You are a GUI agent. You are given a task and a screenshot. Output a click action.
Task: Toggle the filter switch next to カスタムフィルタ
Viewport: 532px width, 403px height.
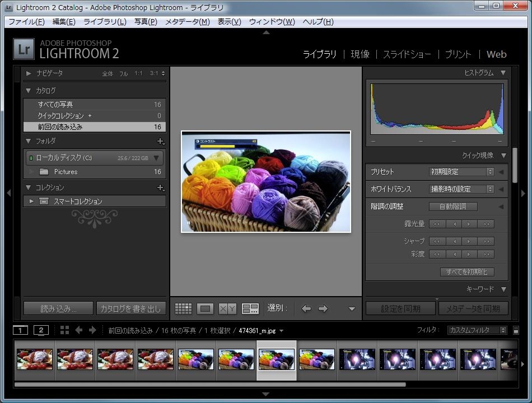[516, 330]
